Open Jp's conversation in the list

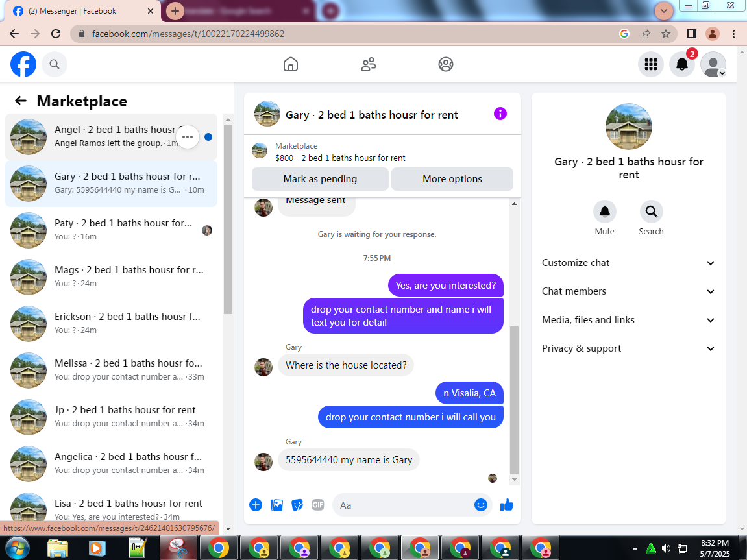click(112, 417)
